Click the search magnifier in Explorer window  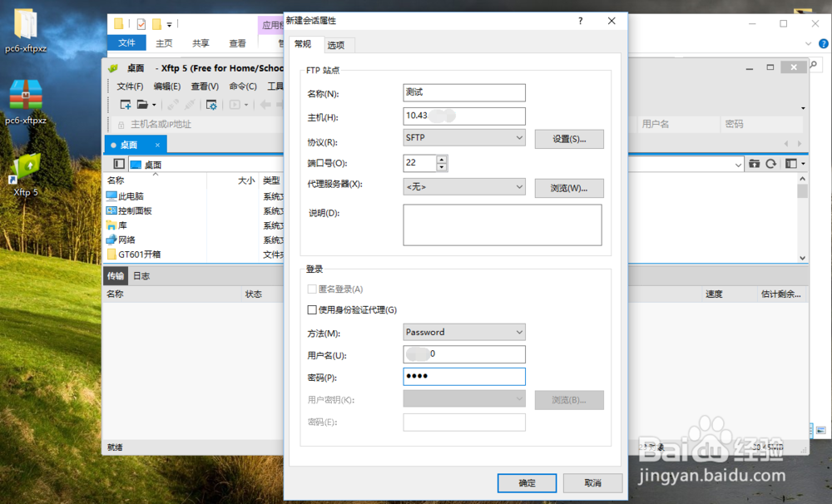click(813, 65)
